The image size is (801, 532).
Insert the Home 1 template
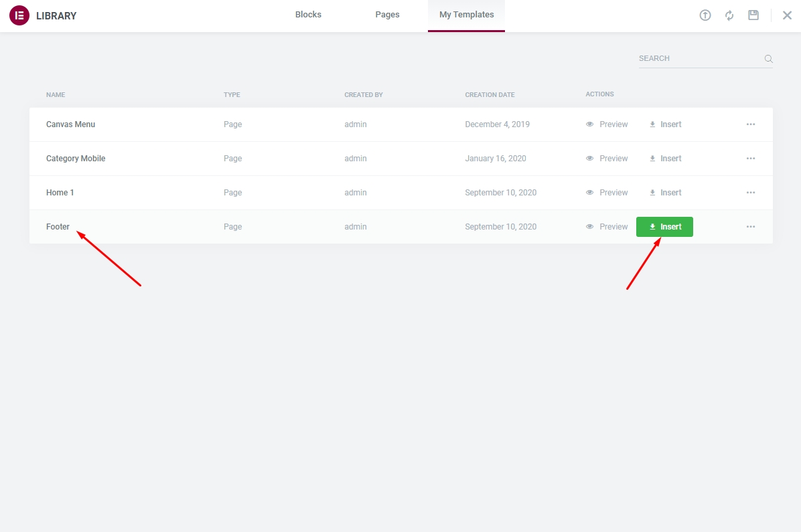pos(665,193)
